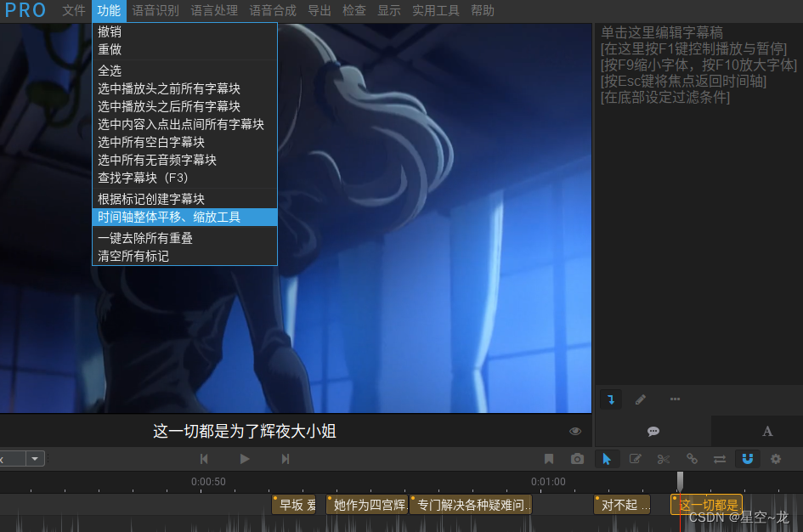Select 选中播放头之后所有字幕块
This screenshot has width=803, height=532.
pos(184,106)
